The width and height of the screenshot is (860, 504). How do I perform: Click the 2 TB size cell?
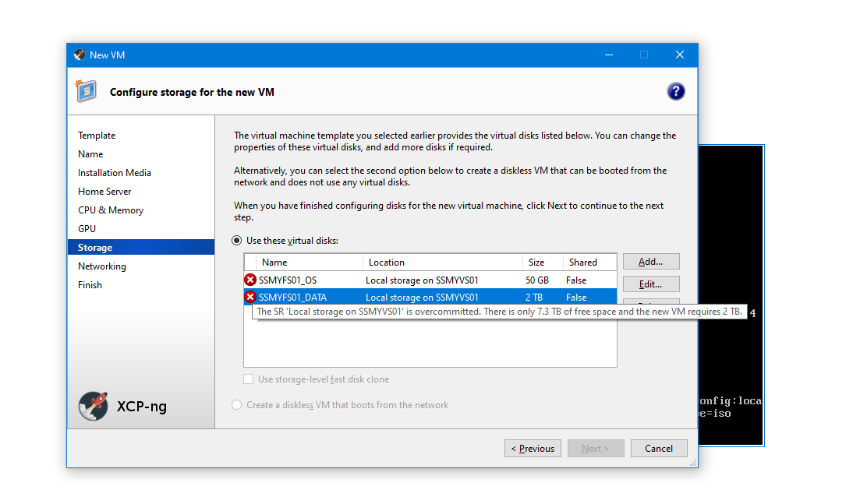pyautogui.click(x=533, y=298)
